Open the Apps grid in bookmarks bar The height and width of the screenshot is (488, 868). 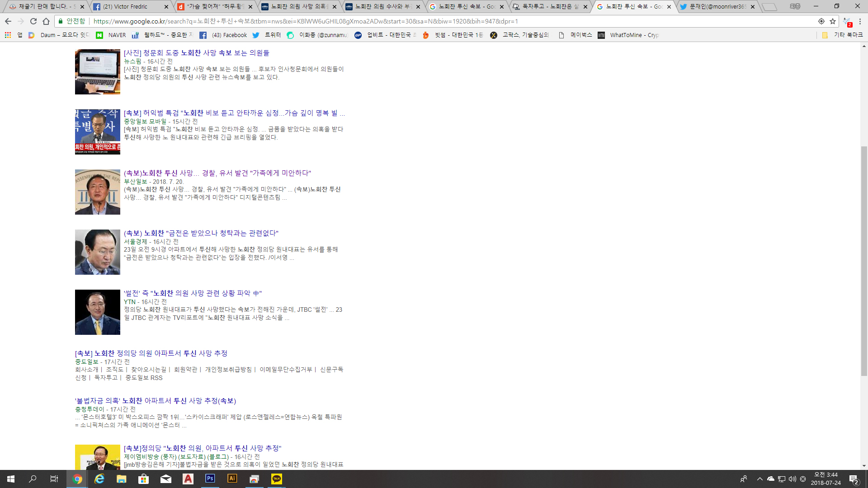tap(8, 35)
